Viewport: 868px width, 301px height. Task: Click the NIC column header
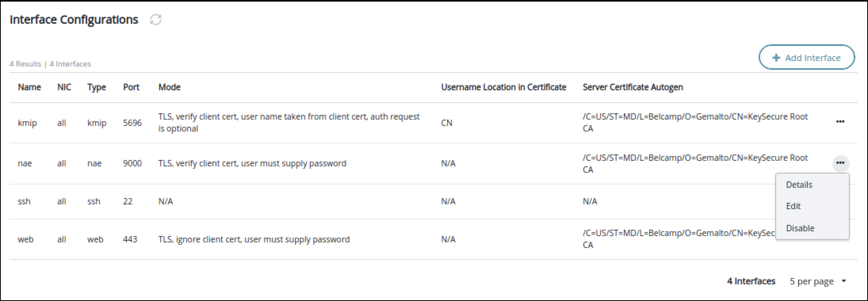64,87
